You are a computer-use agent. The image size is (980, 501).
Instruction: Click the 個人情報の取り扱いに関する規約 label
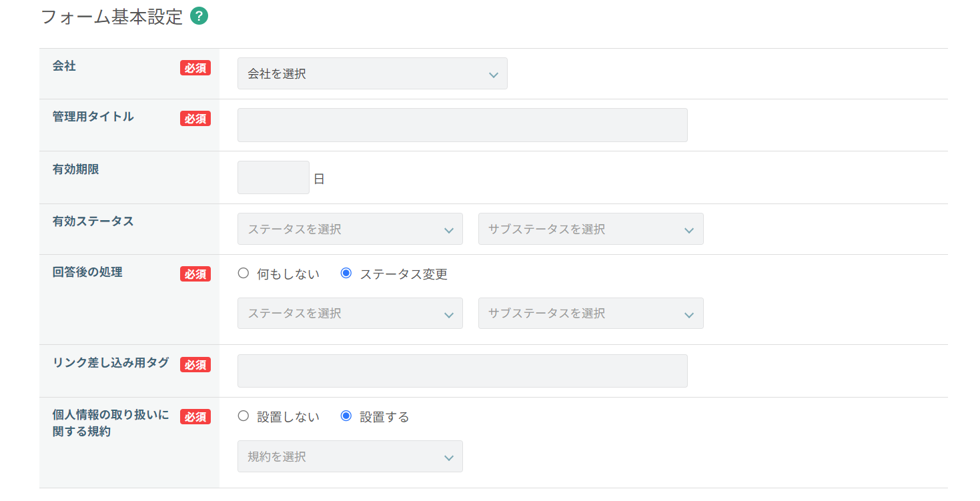[111, 423]
